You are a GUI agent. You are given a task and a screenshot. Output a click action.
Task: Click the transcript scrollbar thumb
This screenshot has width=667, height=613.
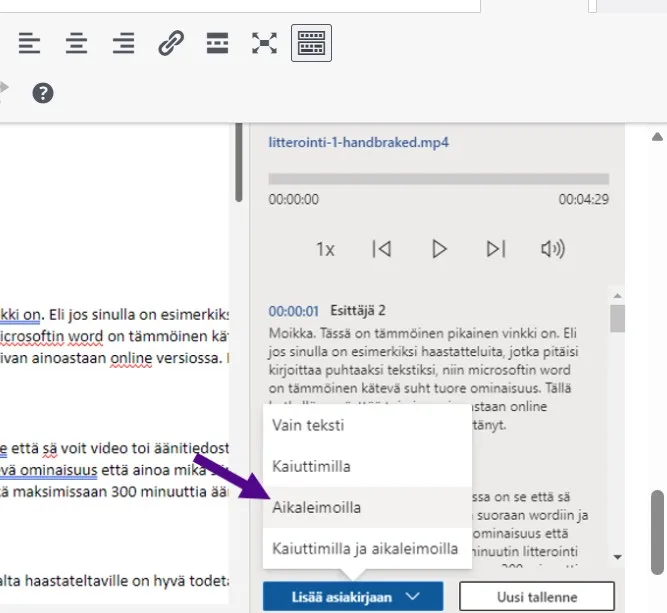(x=617, y=318)
